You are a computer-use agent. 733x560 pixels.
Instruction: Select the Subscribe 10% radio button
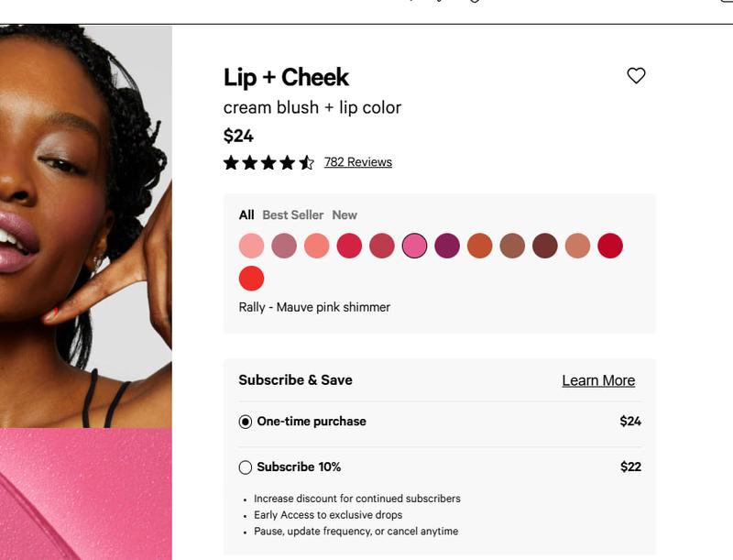(245, 467)
